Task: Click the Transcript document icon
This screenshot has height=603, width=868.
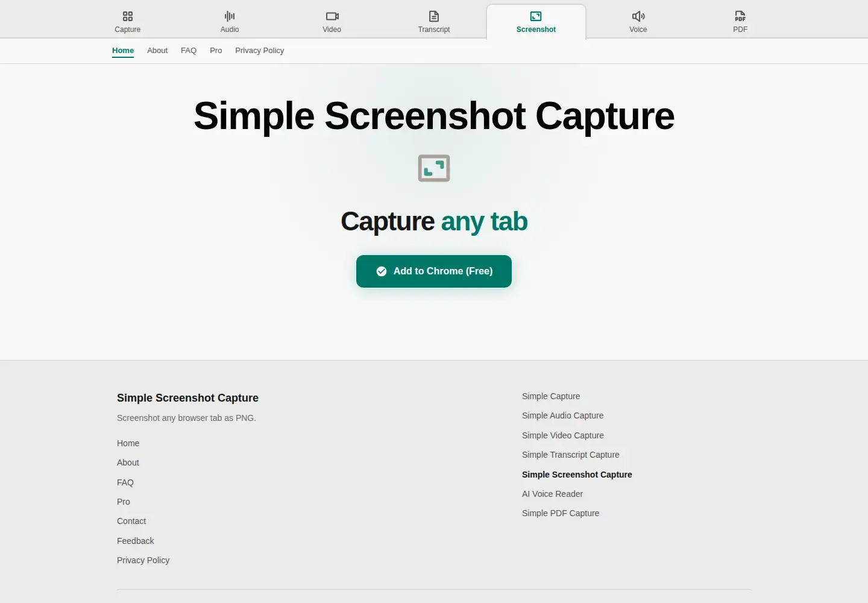Action: click(x=434, y=16)
